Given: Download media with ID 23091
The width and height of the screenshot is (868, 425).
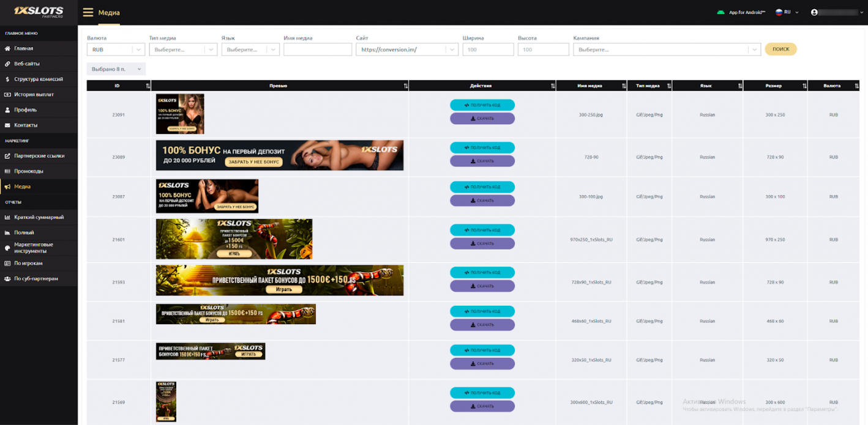Looking at the screenshot, I should coord(482,119).
